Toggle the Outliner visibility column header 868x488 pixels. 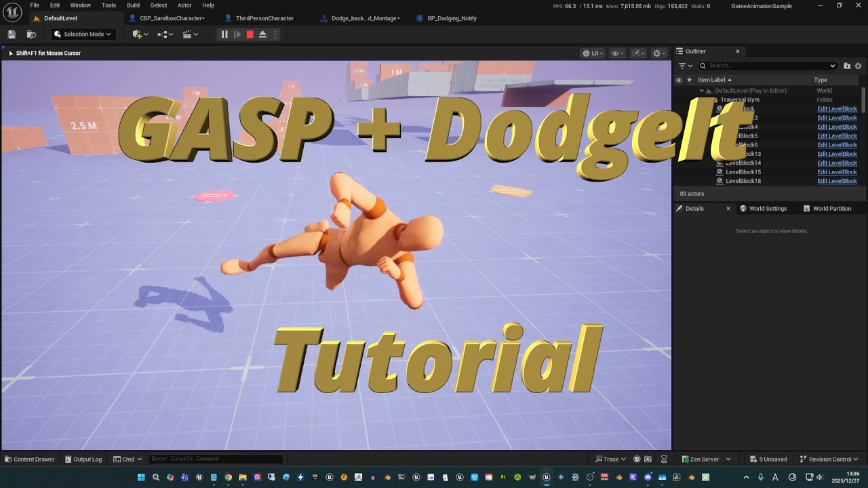[679, 80]
